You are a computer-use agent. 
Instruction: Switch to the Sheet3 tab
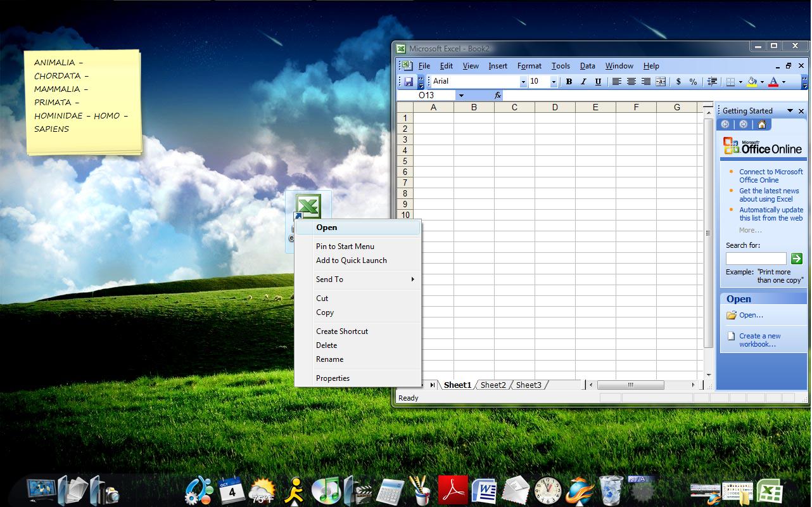(x=528, y=385)
